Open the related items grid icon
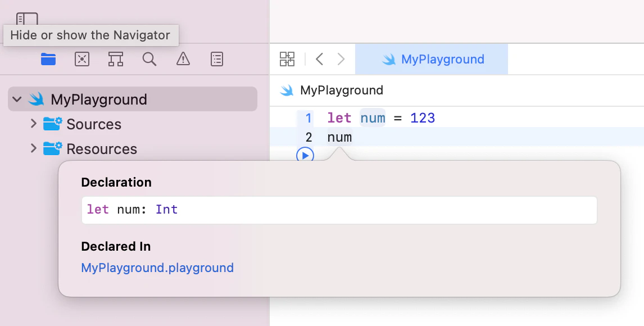The image size is (644, 326). pos(287,59)
